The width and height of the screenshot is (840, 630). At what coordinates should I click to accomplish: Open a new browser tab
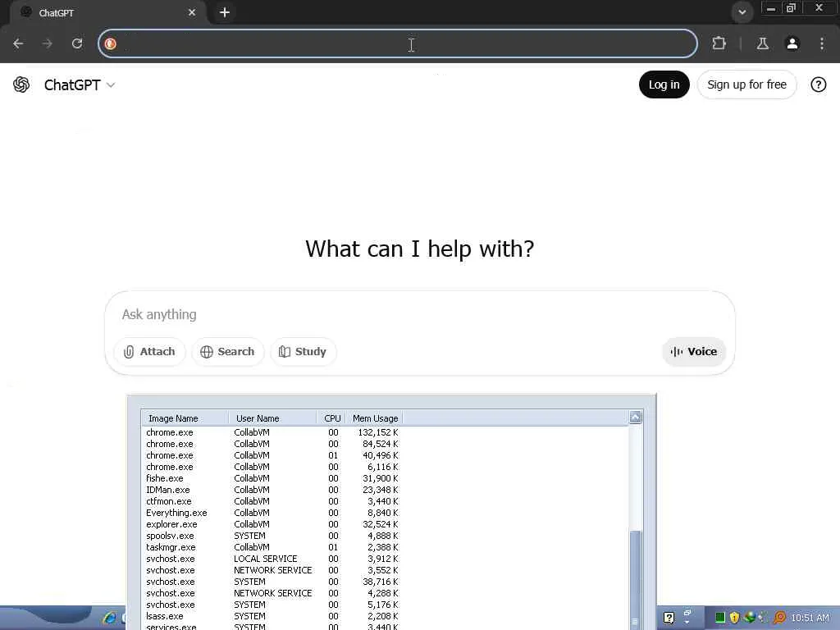click(225, 12)
